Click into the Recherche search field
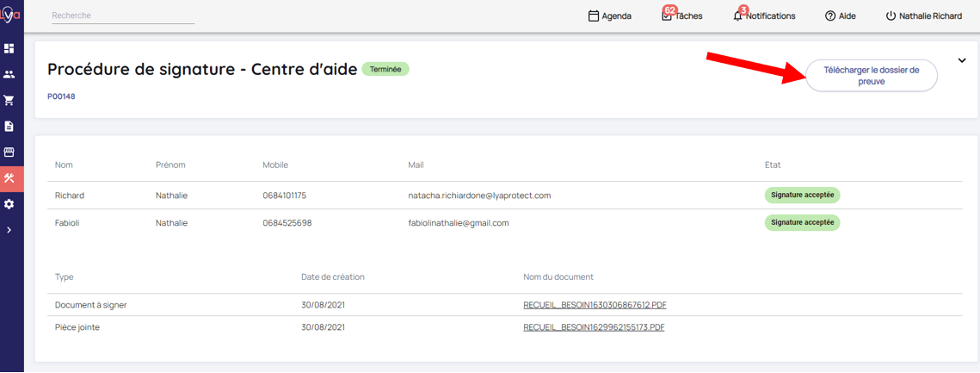Image resolution: width=980 pixels, height=373 pixels. (123, 16)
